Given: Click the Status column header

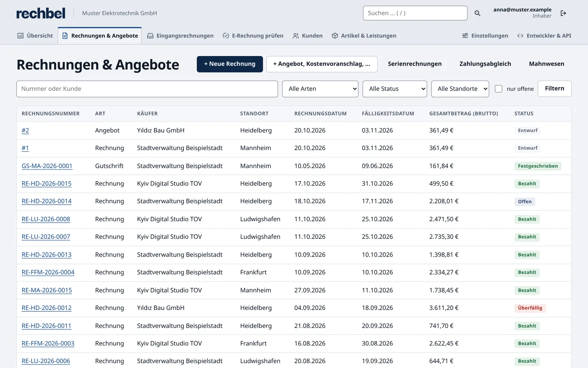Looking at the screenshot, I should tap(524, 114).
